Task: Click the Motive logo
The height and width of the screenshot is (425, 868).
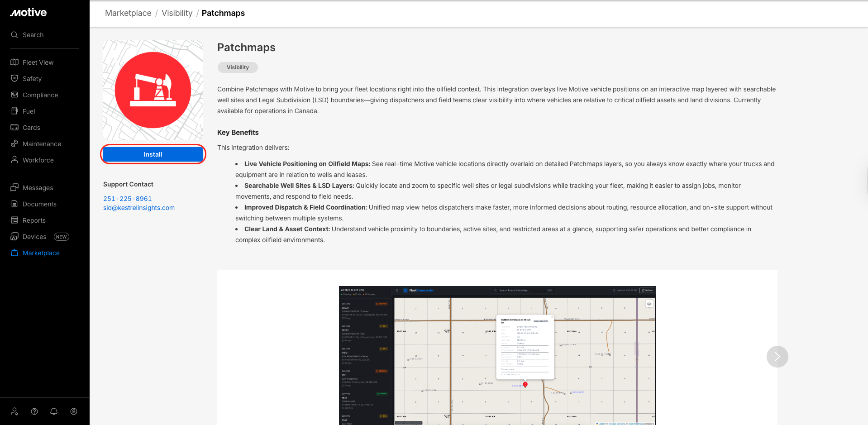Action: tap(29, 13)
